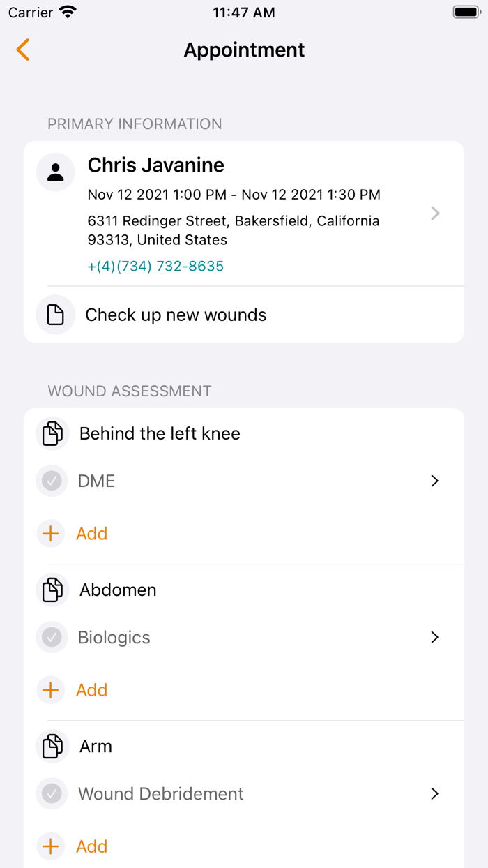Tap the back arrow to leave Appointment screen
The image size is (488, 868).
click(x=22, y=50)
